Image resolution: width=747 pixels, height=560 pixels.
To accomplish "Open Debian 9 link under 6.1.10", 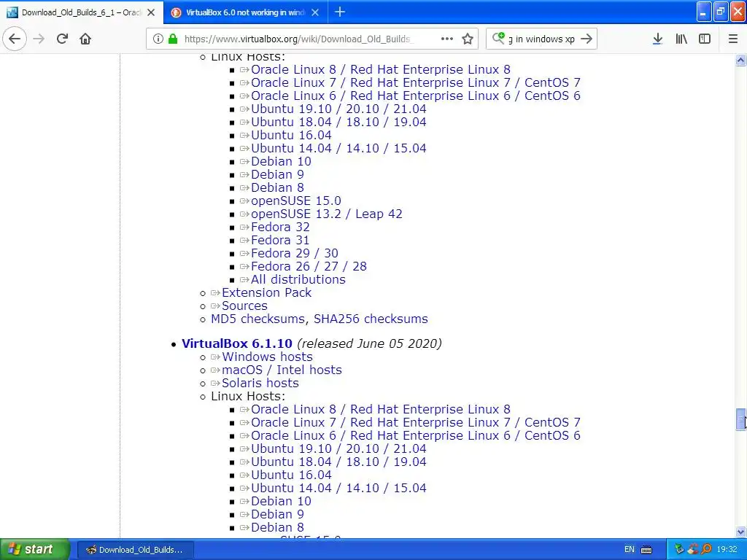I will [277, 514].
